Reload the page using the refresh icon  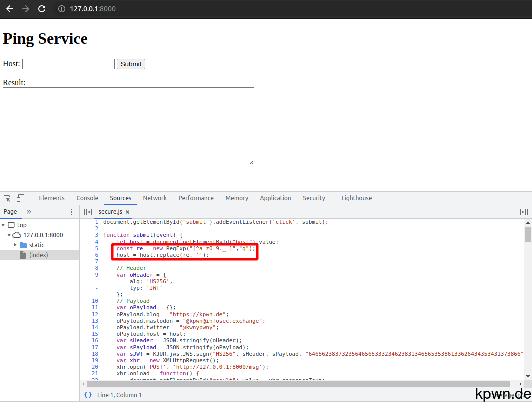42,8
